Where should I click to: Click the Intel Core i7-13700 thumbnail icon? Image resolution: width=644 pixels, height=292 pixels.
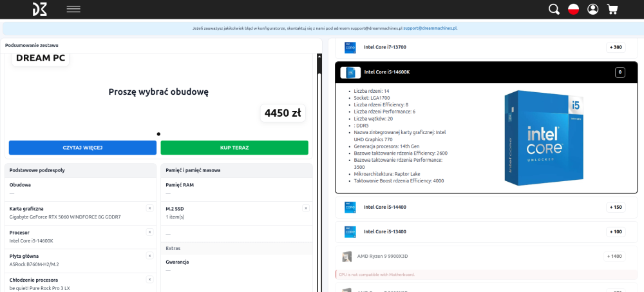[350, 47]
